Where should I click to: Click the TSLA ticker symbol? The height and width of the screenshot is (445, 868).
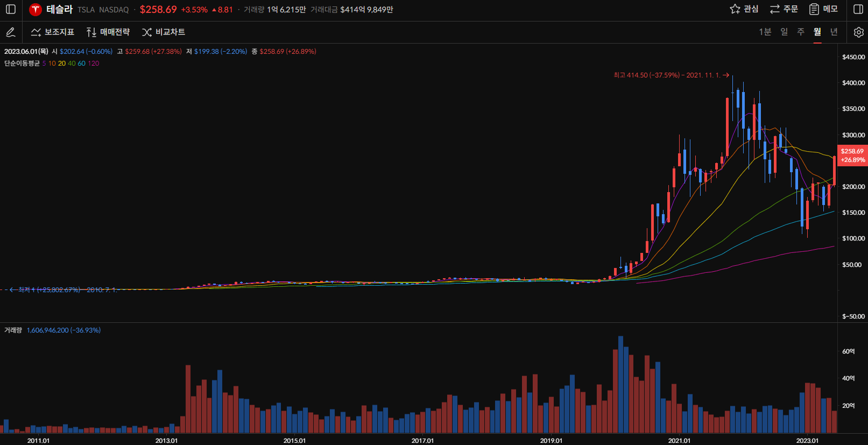[86, 10]
